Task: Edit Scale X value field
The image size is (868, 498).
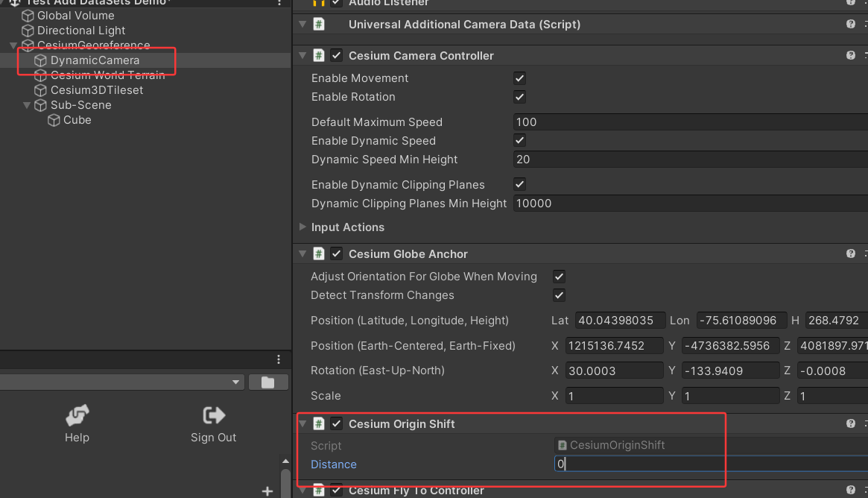Action: click(614, 396)
